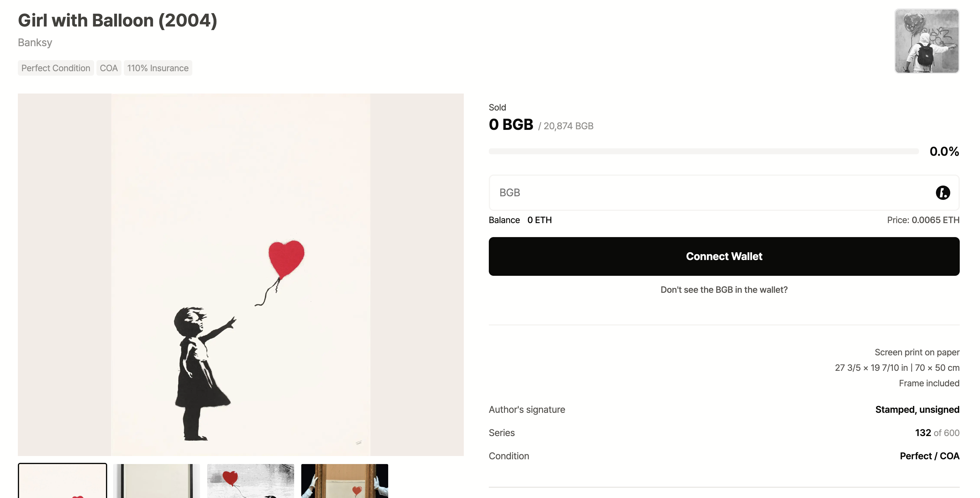Click the Price 0.0065 ETH text
980x498 pixels.
click(923, 220)
